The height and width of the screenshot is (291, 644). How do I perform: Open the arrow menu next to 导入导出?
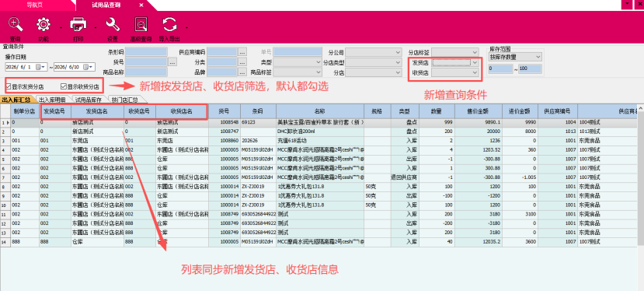(x=187, y=27)
